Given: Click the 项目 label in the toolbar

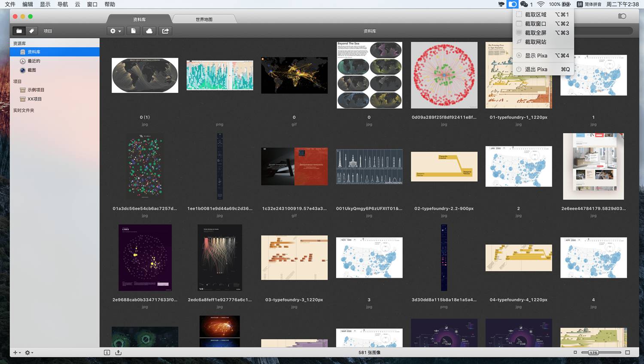Looking at the screenshot, I should click(48, 31).
